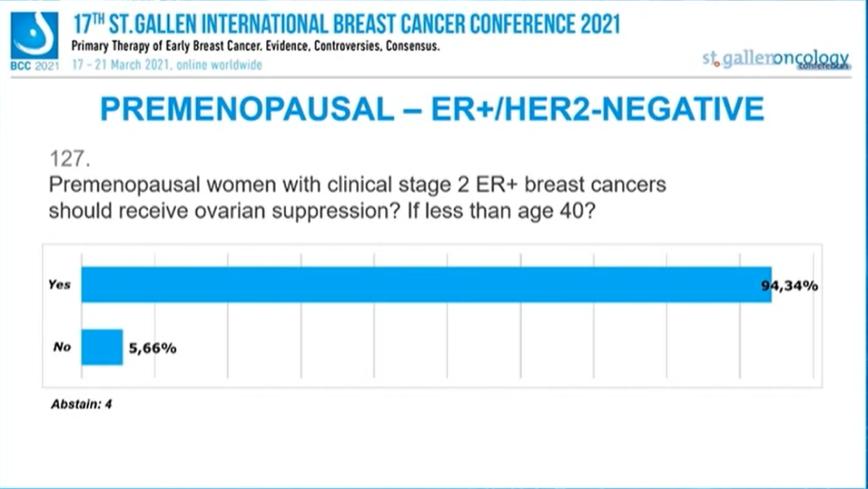Click the '5,66%' percentage value
Screen dimensions: 868x489
point(153,348)
